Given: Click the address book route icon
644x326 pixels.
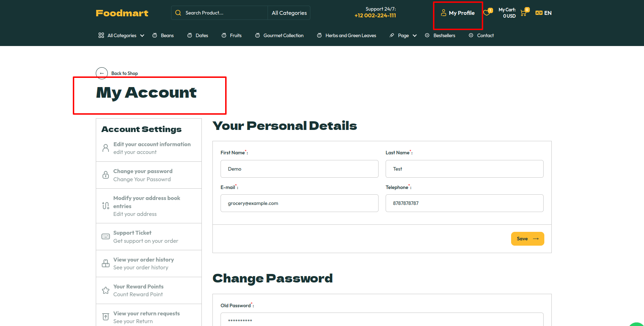Looking at the screenshot, I should pyautogui.click(x=106, y=206).
